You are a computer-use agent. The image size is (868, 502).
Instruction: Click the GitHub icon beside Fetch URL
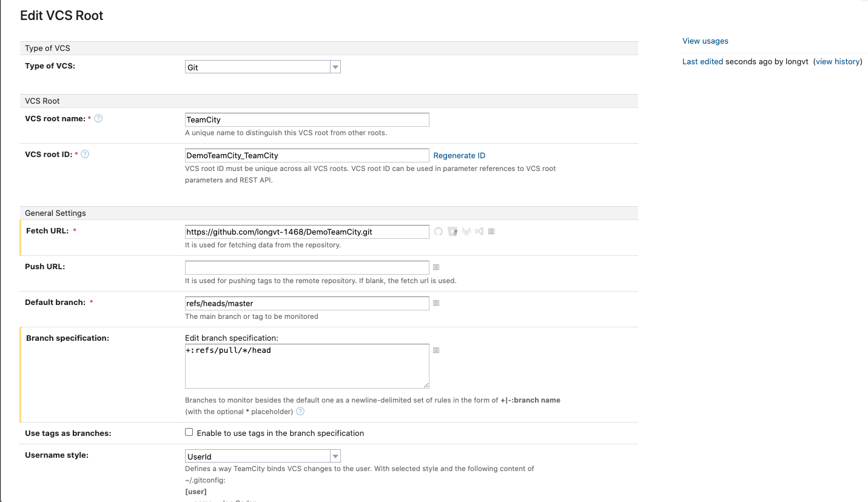(x=439, y=232)
